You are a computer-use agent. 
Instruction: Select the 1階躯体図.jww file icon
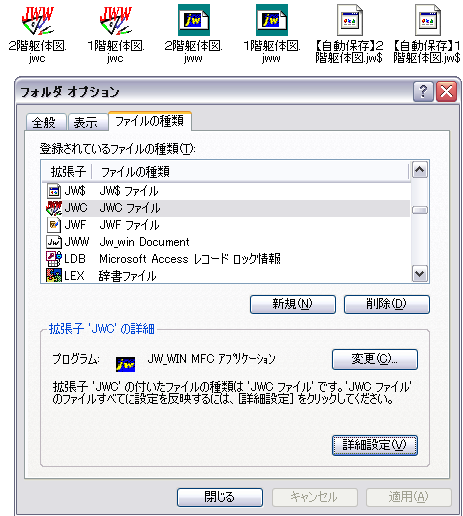pos(272,20)
